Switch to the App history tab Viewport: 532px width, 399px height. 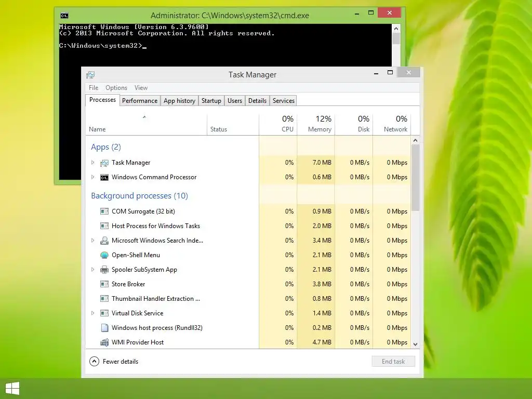point(179,101)
